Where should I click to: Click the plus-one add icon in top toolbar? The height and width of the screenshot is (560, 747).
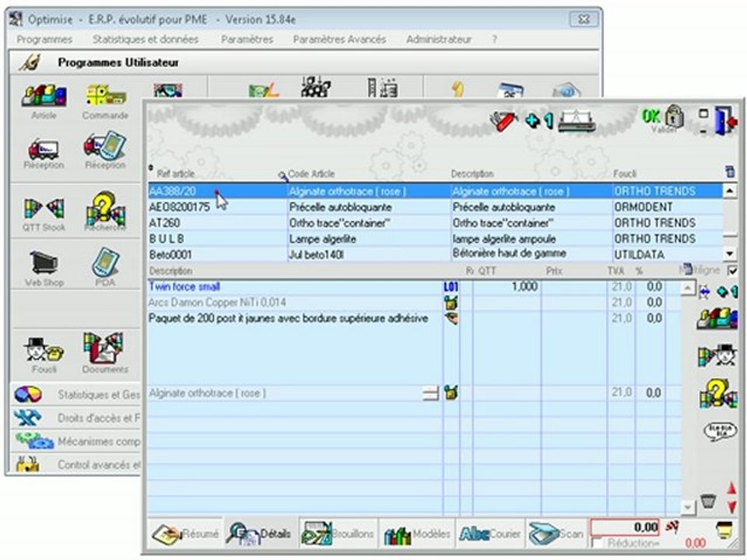click(538, 121)
